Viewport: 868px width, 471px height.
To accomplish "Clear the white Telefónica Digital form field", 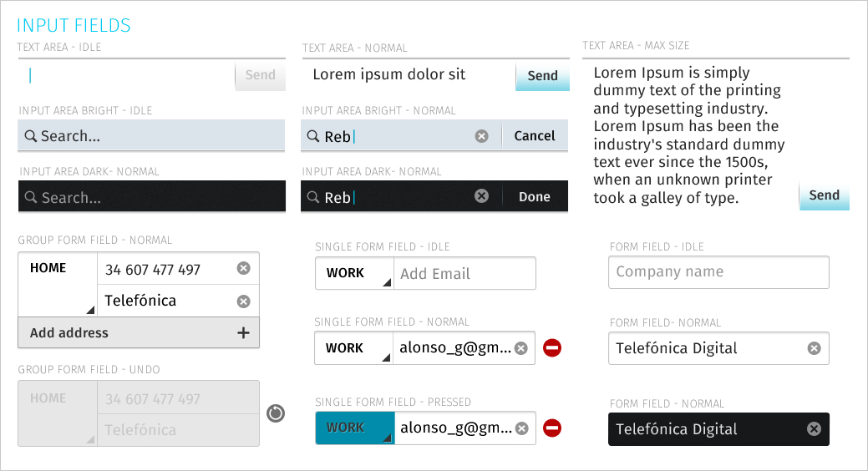I will [814, 348].
